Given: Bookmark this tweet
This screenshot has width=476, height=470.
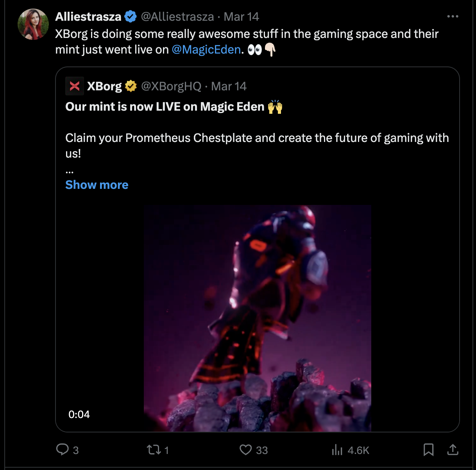Looking at the screenshot, I should [428, 450].
